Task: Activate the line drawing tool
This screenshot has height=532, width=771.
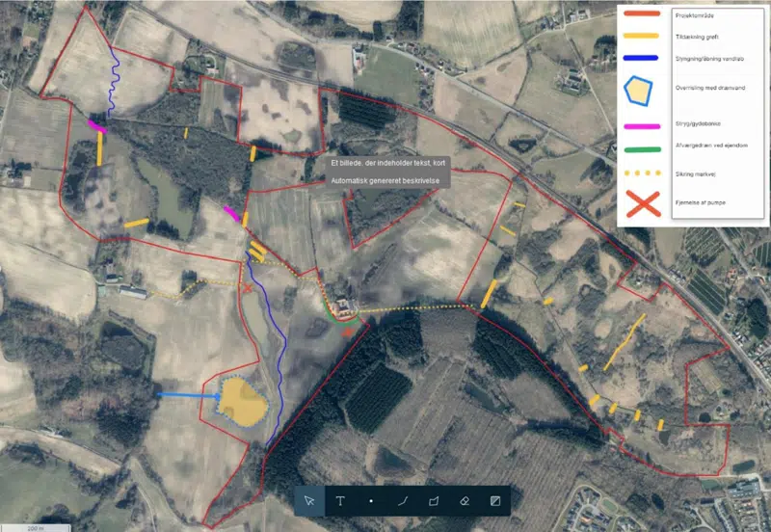Action: [x=402, y=501]
